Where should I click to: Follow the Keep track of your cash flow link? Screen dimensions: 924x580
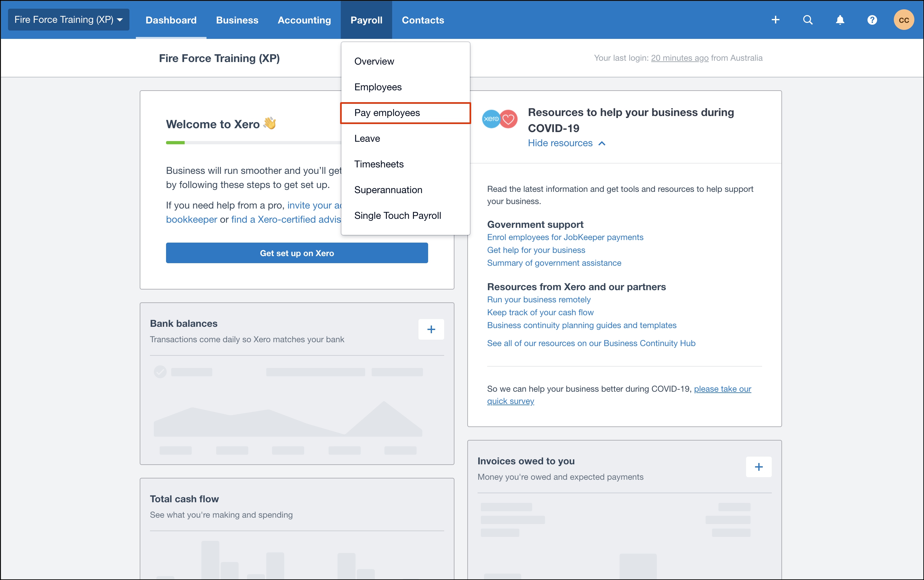click(x=540, y=312)
